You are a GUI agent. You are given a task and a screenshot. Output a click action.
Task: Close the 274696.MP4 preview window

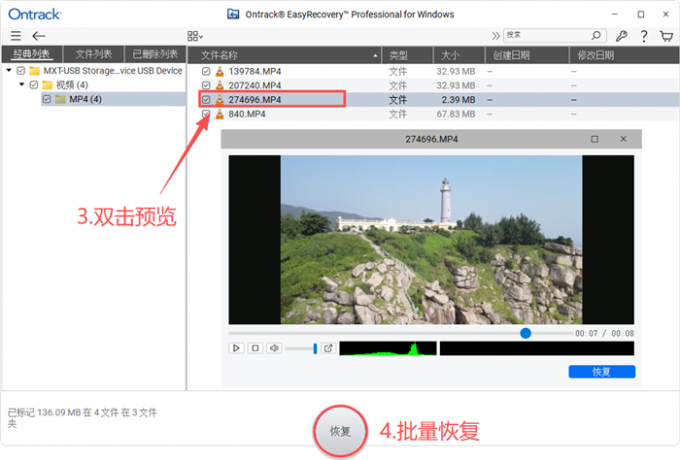click(x=623, y=139)
